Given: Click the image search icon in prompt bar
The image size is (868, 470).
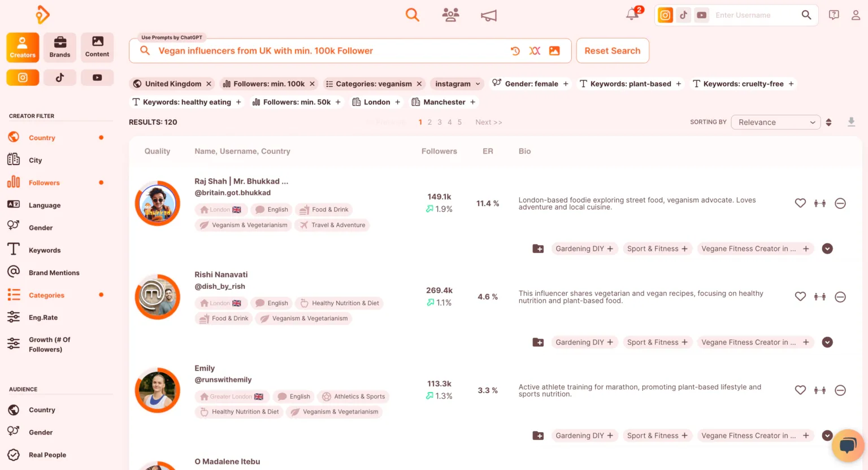Looking at the screenshot, I should [554, 51].
